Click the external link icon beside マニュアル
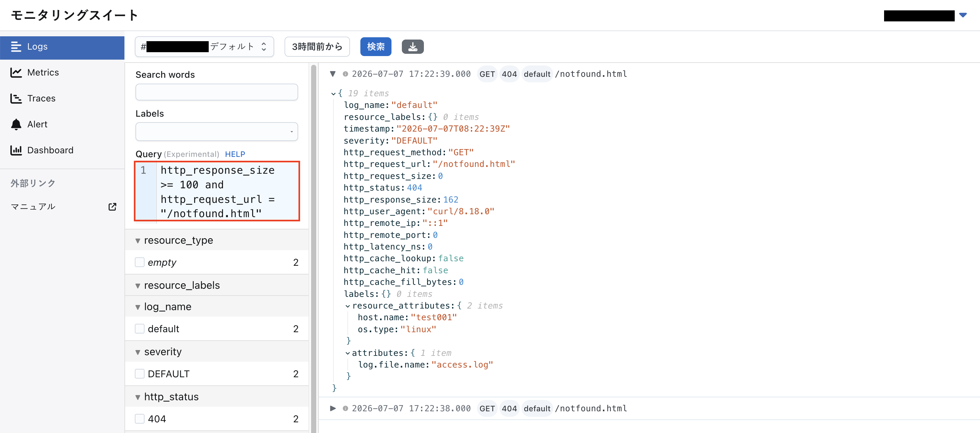The image size is (980, 433). pos(112,206)
